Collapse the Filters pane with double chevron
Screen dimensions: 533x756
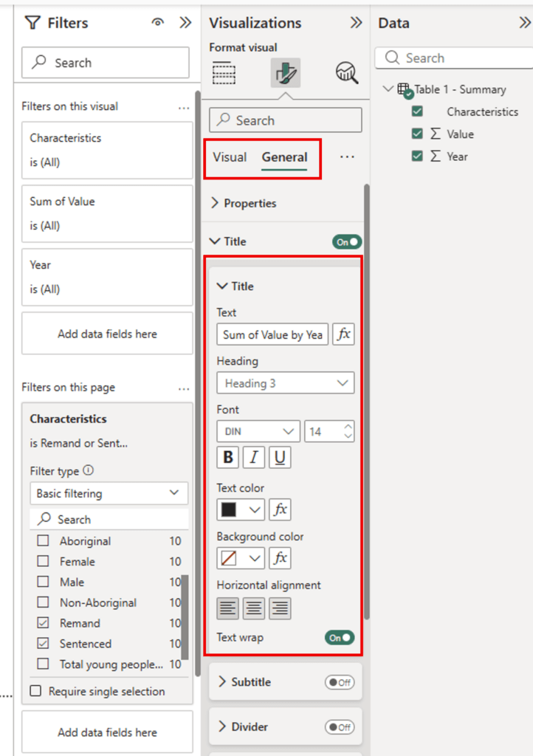[185, 23]
